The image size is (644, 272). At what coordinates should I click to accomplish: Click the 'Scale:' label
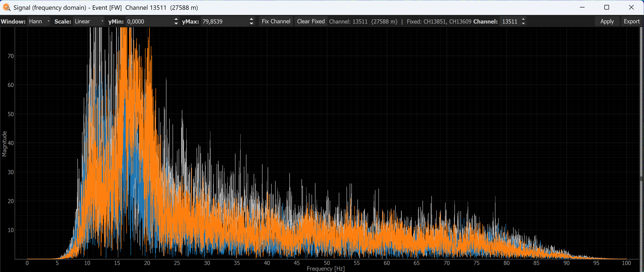pyautogui.click(x=63, y=21)
